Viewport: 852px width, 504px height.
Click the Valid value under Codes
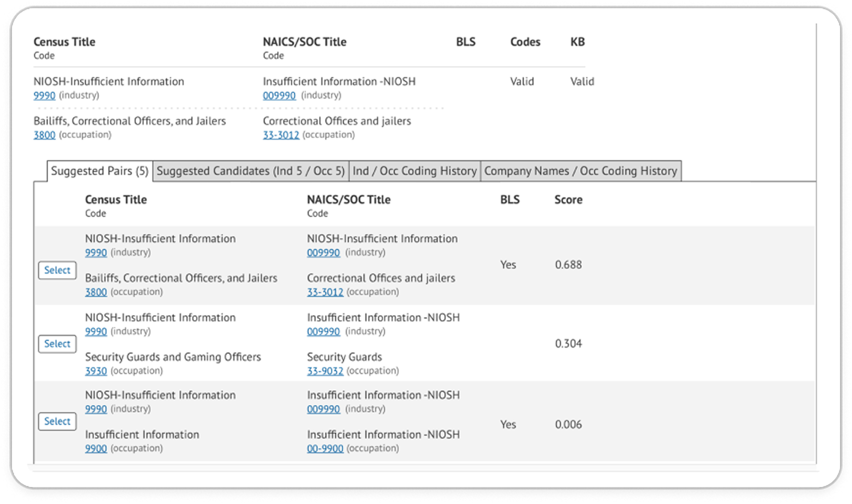pyautogui.click(x=522, y=81)
